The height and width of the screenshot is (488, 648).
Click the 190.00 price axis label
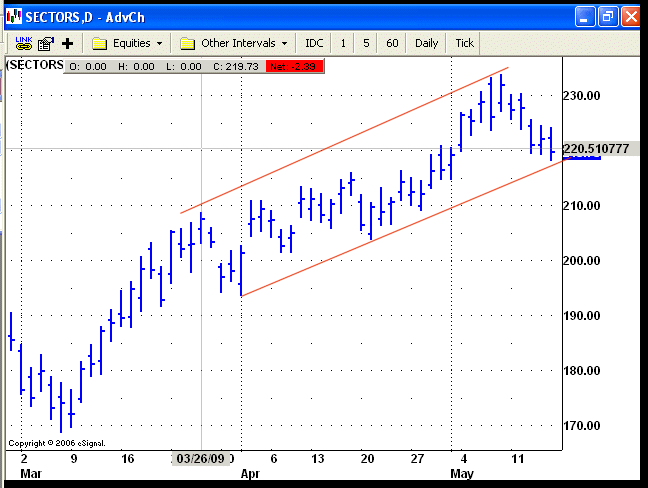(x=581, y=316)
